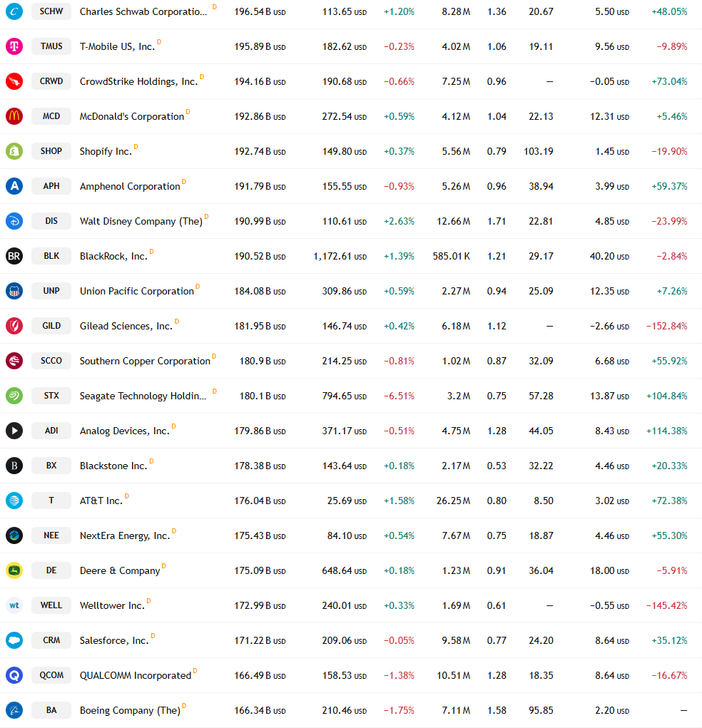The width and height of the screenshot is (702, 728).
Task: Click the Salesforce cloud logo icon
Action: (x=14, y=640)
